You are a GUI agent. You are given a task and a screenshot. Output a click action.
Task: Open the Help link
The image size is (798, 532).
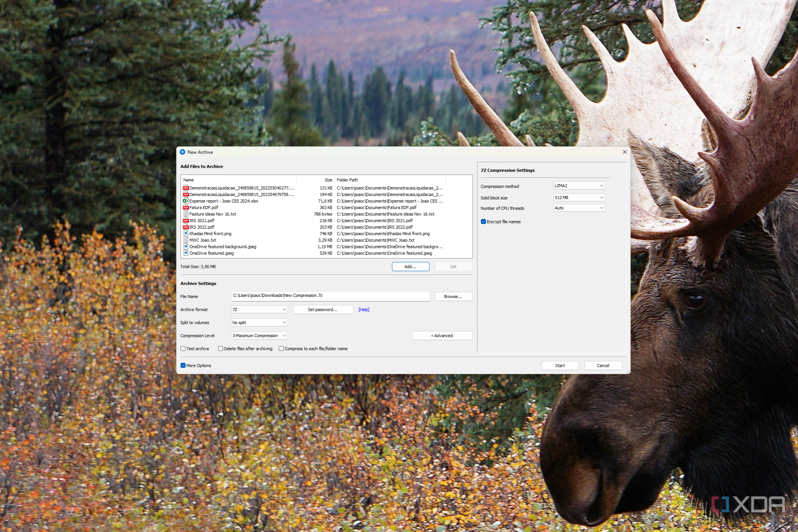pos(364,310)
